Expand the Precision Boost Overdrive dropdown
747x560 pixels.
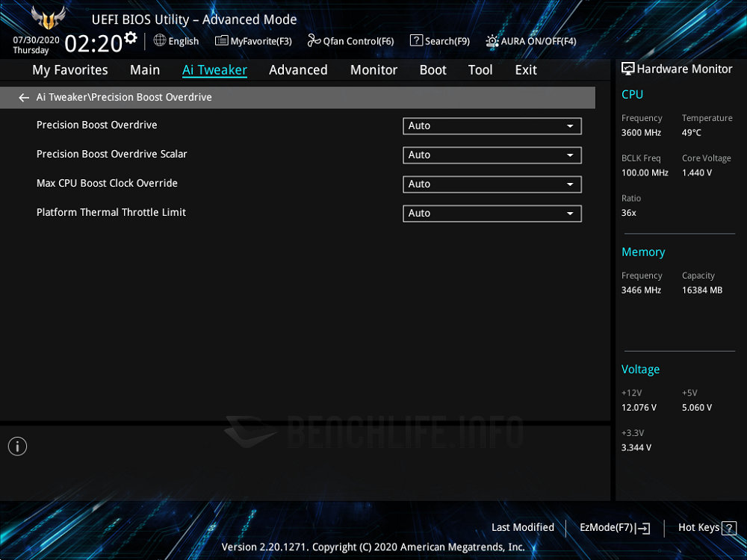492,126
